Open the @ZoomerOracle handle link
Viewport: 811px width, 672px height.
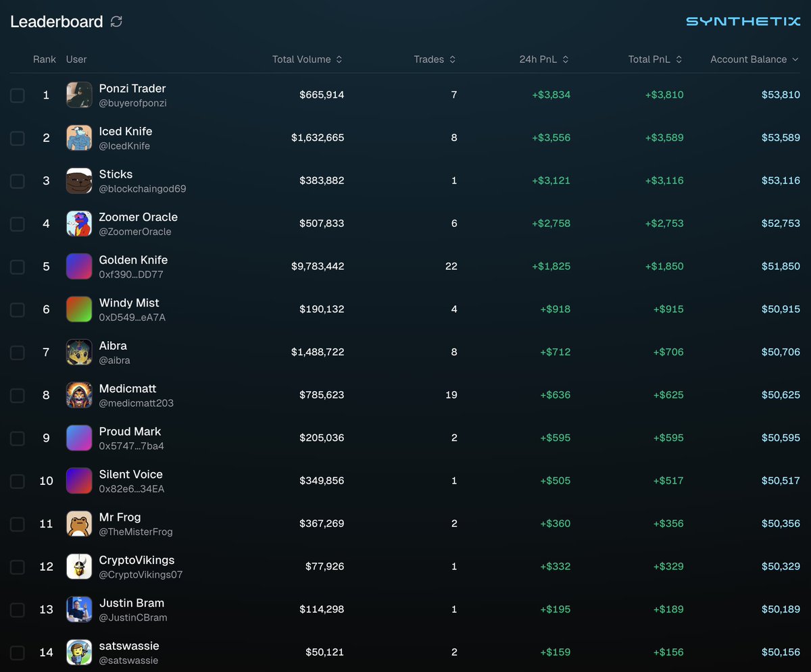pyautogui.click(x=135, y=232)
